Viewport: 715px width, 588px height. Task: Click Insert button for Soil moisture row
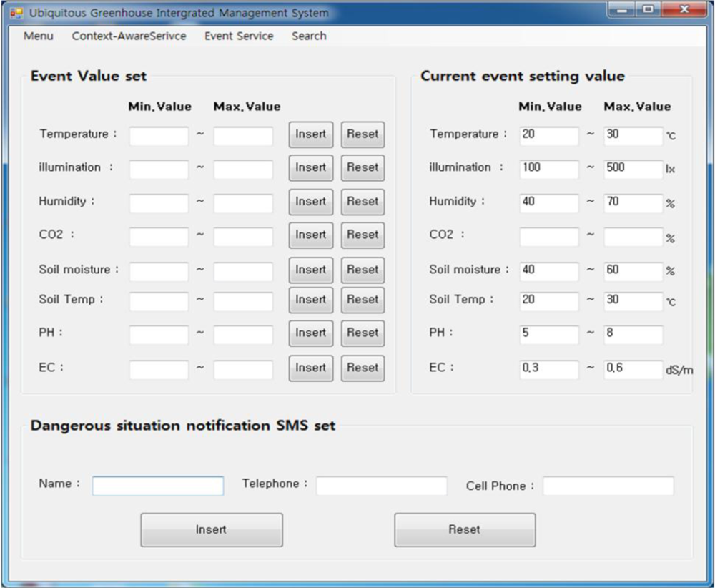(x=310, y=270)
